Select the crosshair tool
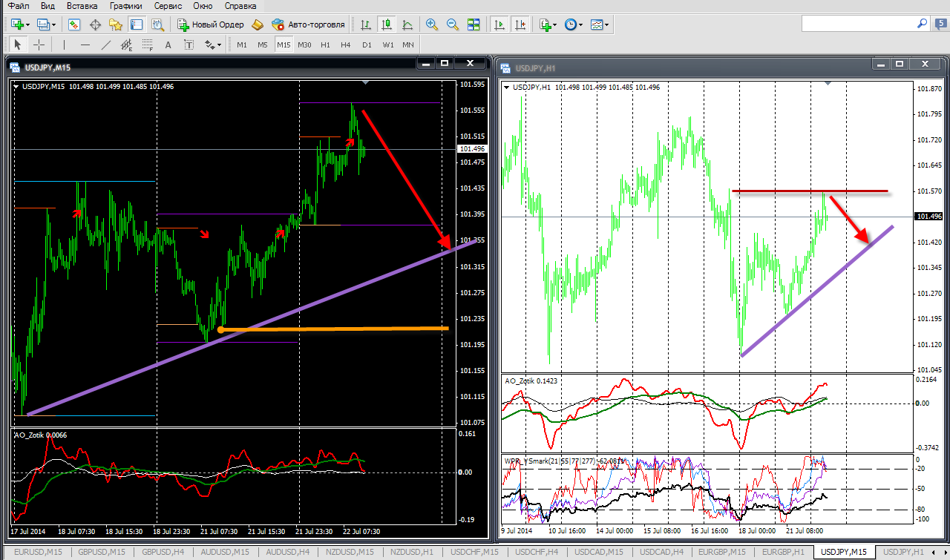The width and height of the screenshot is (950, 560). coord(39,45)
